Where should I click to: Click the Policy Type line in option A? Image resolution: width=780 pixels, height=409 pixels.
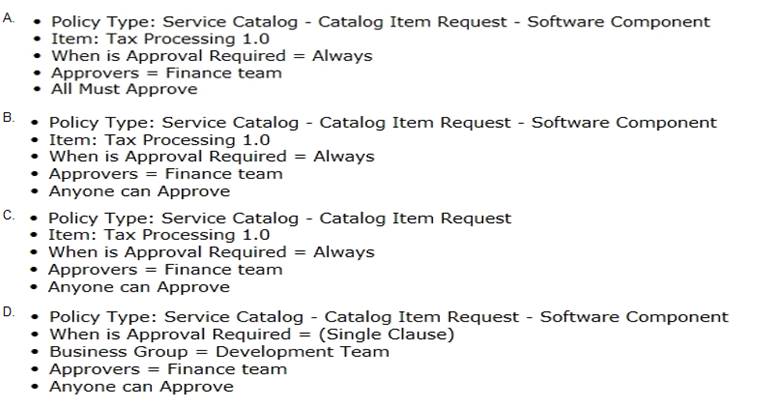[380, 21]
